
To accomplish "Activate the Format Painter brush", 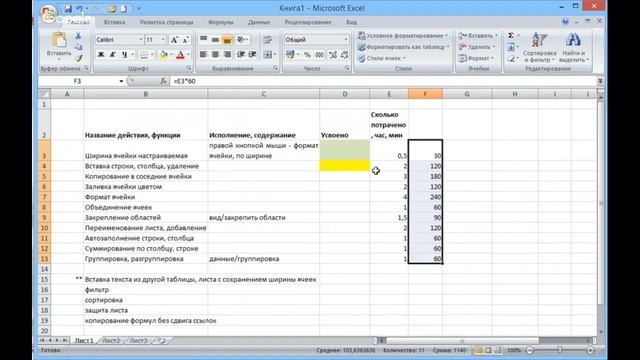I will (x=78, y=58).
